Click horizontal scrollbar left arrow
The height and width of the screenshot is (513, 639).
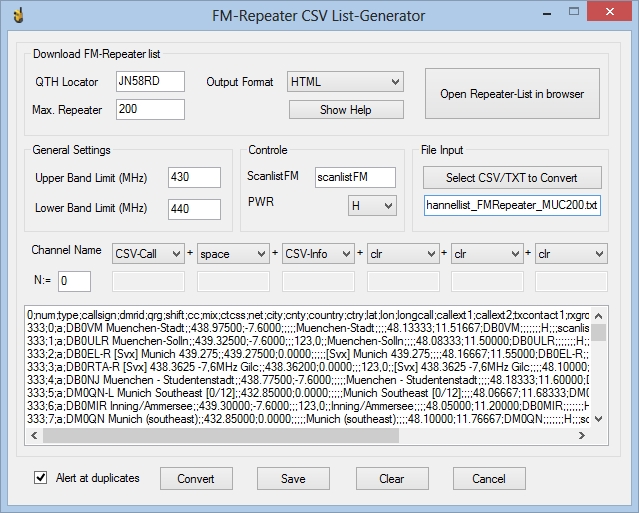[x=34, y=436]
